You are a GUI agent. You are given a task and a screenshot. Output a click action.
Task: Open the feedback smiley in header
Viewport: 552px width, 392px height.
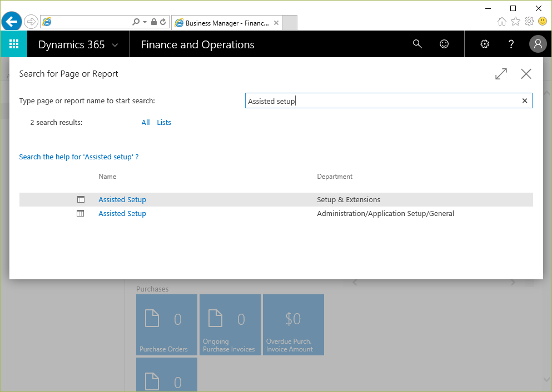[444, 44]
